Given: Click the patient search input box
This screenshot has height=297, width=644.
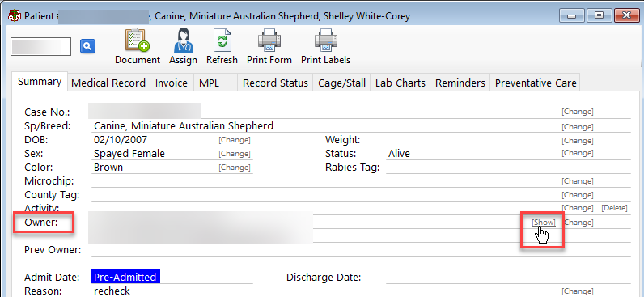Looking at the screenshot, I should [x=40, y=46].
